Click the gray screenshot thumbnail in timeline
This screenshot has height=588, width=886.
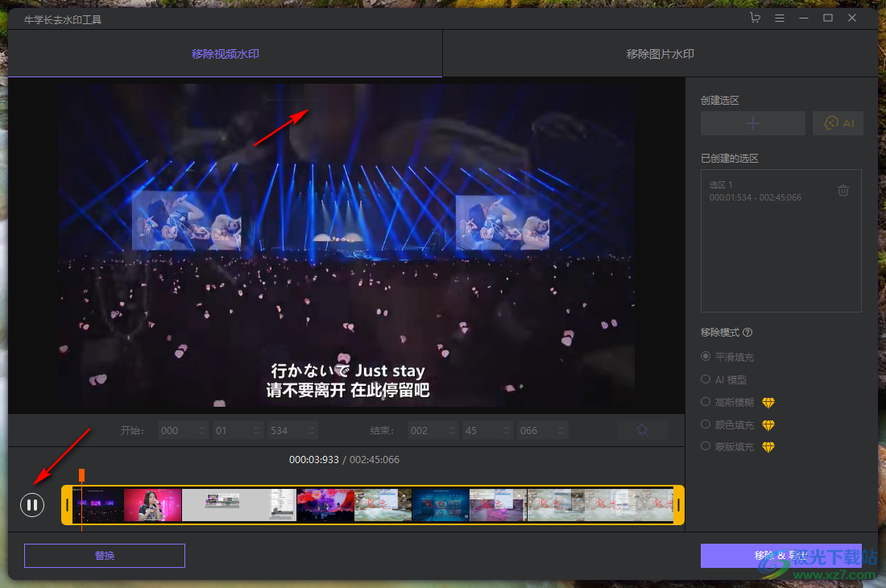point(239,505)
